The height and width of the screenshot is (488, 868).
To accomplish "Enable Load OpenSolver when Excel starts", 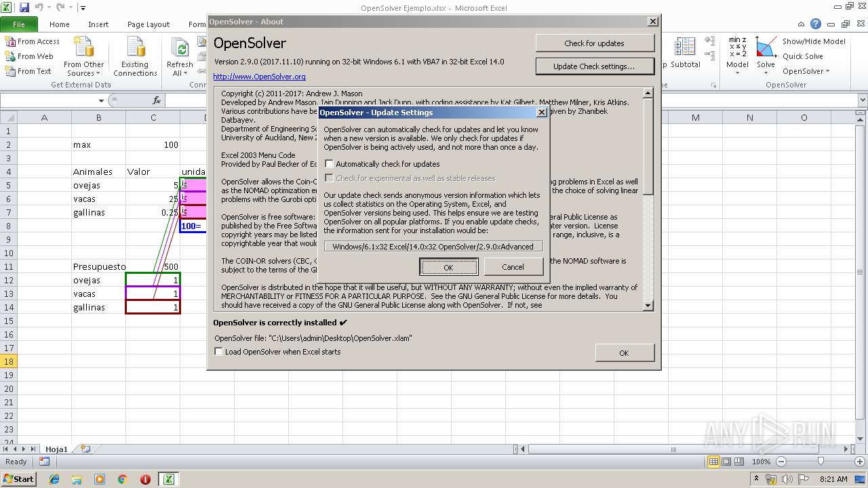I will [x=218, y=352].
